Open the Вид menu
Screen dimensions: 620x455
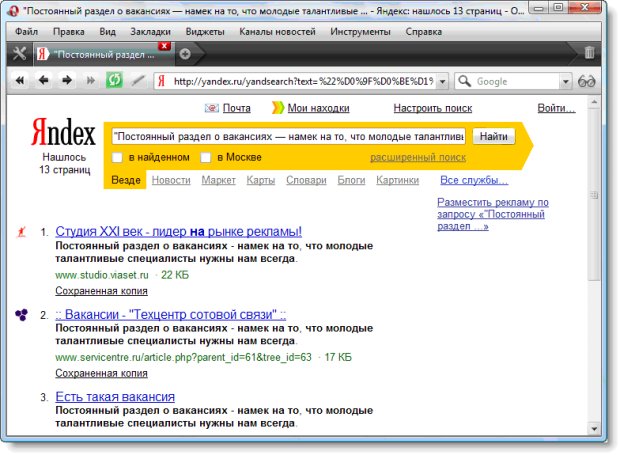click(108, 32)
